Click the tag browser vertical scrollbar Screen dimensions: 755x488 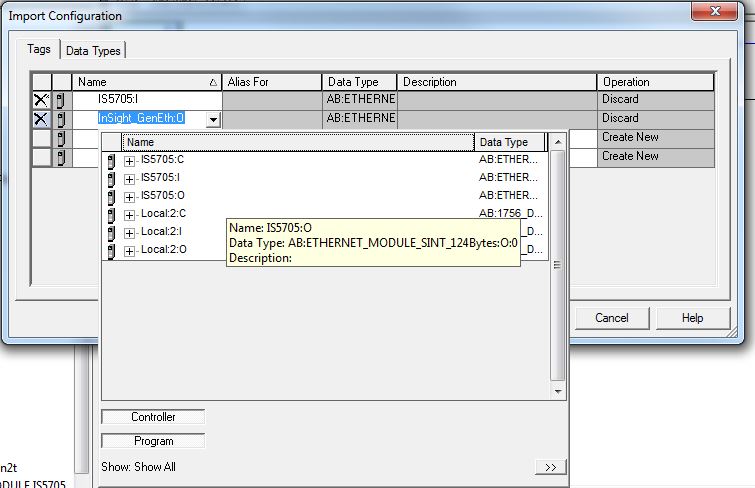point(557,300)
